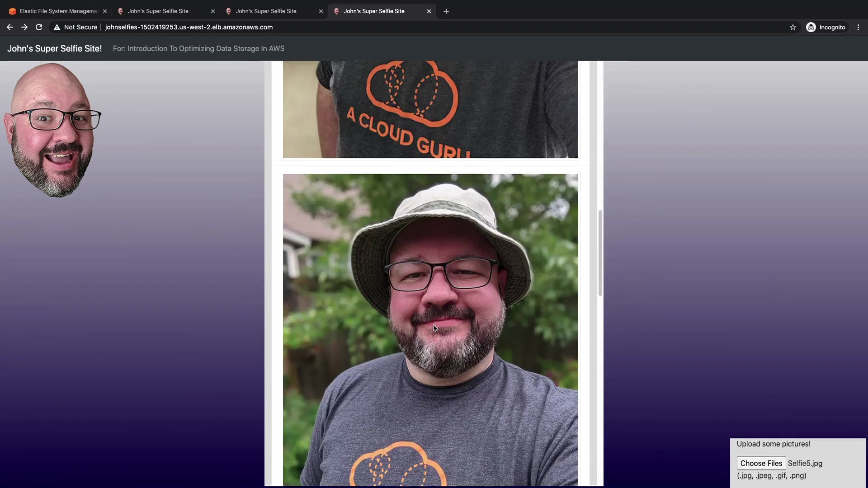Click John's Super Selfie Site! header link

pos(54,48)
